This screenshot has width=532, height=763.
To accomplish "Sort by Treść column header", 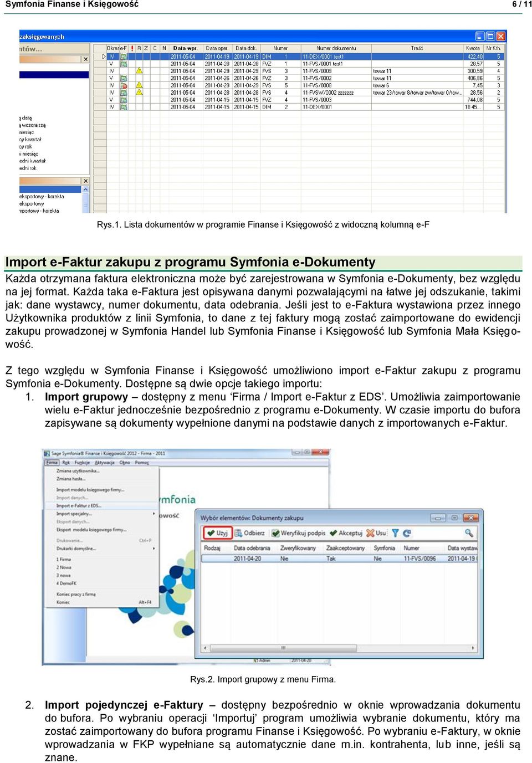I will click(417, 48).
